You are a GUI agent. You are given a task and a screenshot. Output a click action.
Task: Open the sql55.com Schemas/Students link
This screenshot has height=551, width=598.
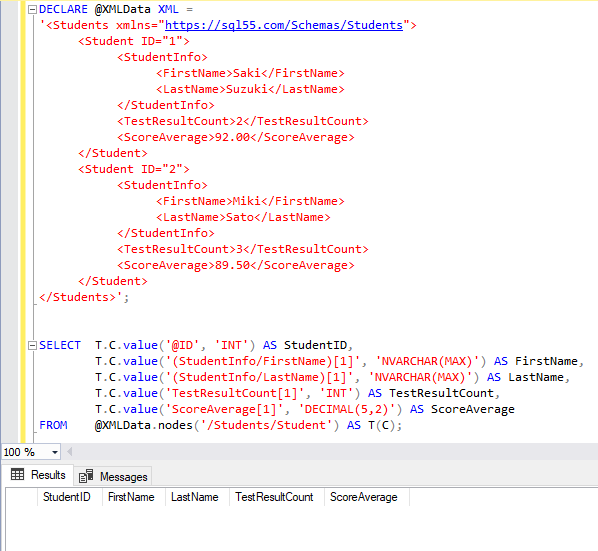tap(284, 25)
